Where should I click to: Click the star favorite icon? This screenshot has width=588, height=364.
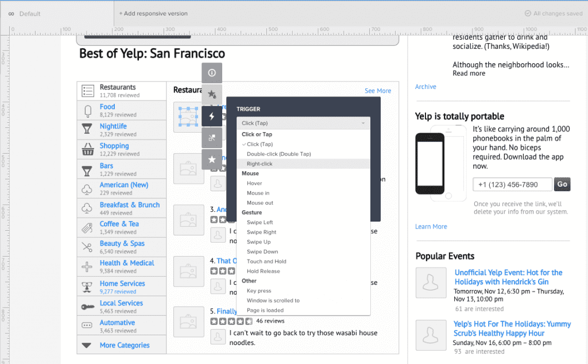click(212, 159)
